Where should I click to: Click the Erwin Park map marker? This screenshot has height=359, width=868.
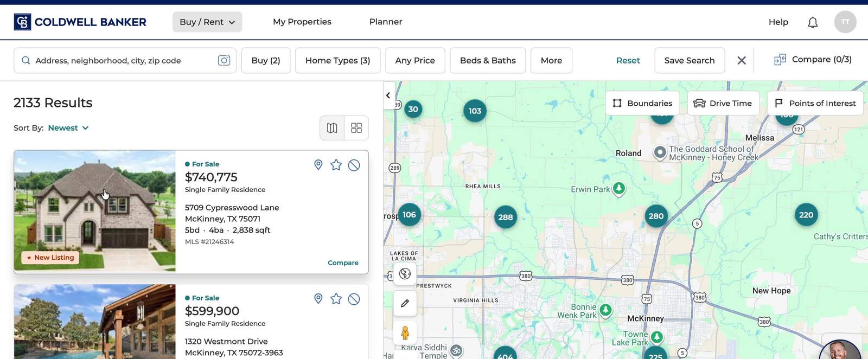click(x=619, y=189)
